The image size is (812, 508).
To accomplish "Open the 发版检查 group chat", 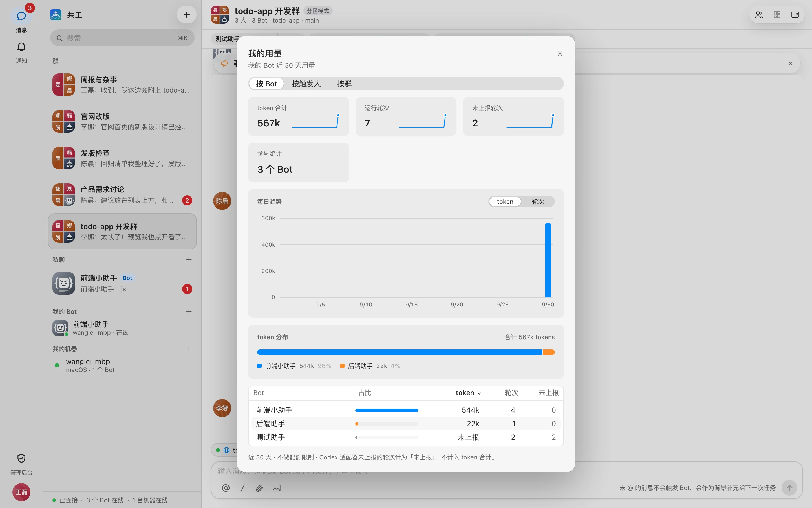I will pyautogui.click(x=122, y=158).
